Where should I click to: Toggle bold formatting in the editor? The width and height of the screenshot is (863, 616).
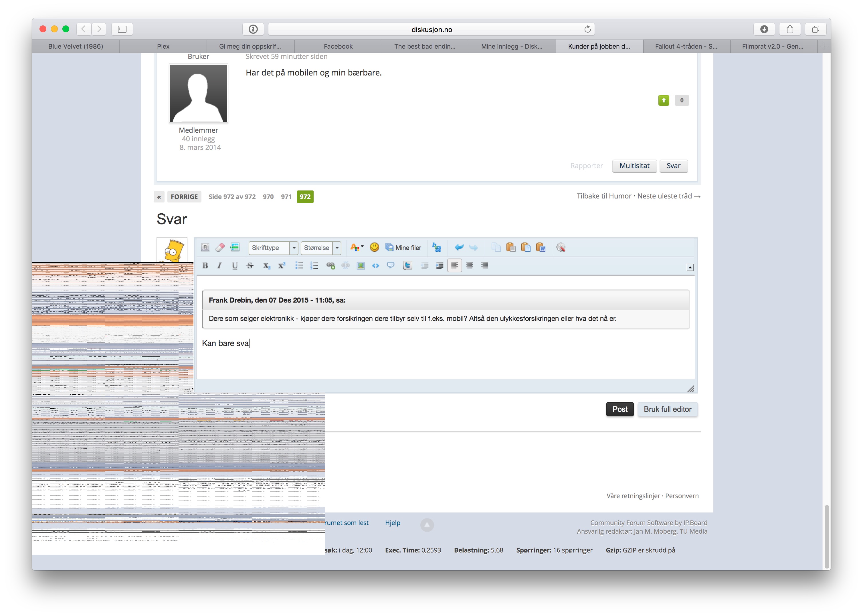point(205,265)
